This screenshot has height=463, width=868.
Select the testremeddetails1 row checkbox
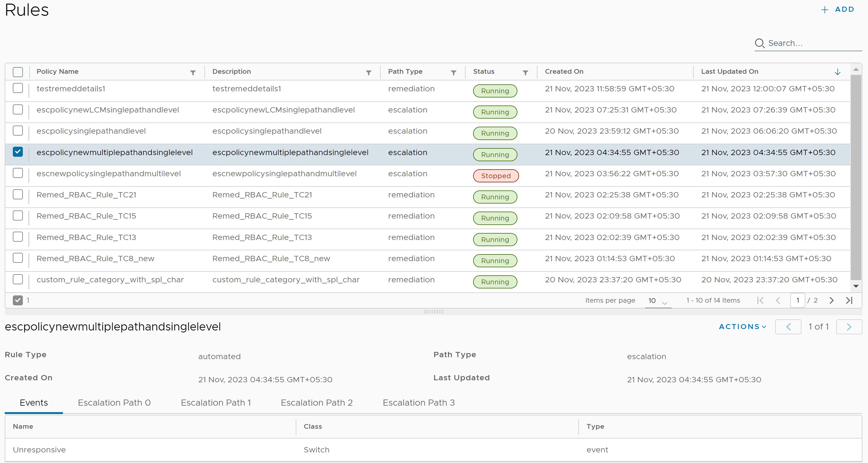click(x=18, y=88)
